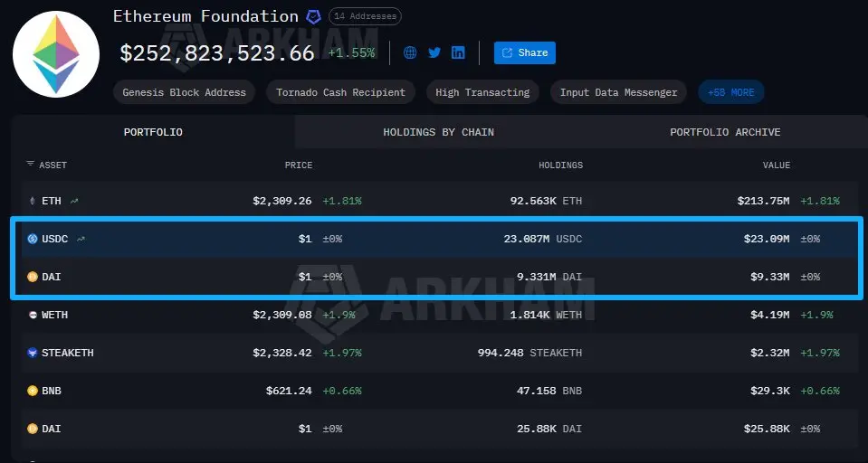Click the 994.248 STEAKETH holdings value

click(529, 353)
